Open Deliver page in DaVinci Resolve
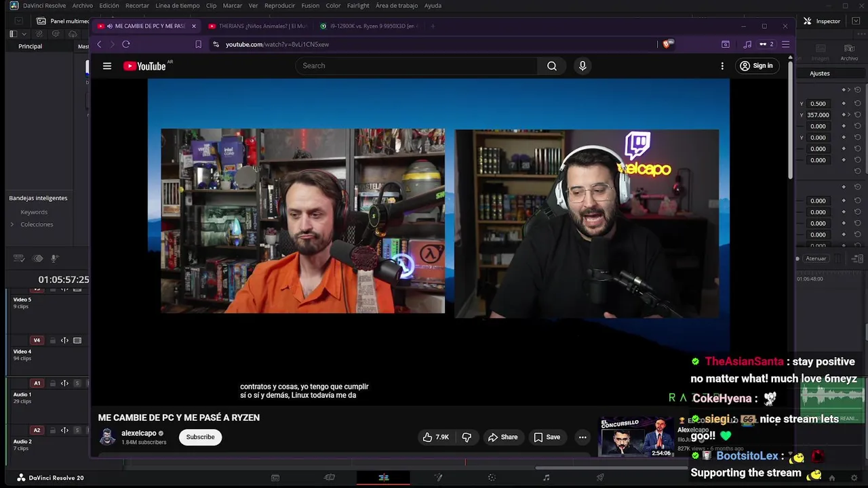The image size is (868, 488). point(600,478)
